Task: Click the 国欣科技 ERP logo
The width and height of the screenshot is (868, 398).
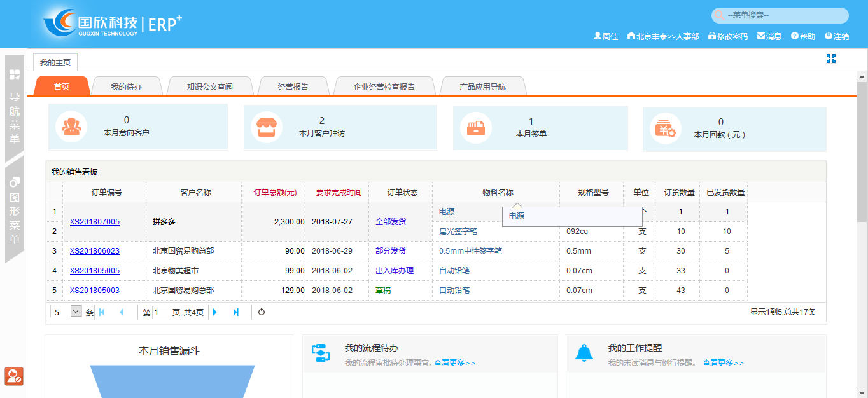Action: [113, 24]
